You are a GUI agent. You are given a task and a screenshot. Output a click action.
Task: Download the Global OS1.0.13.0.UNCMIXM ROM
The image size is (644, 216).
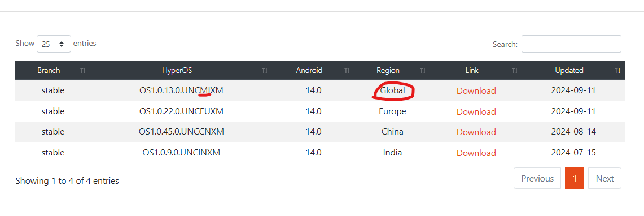[x=476, y=91]
